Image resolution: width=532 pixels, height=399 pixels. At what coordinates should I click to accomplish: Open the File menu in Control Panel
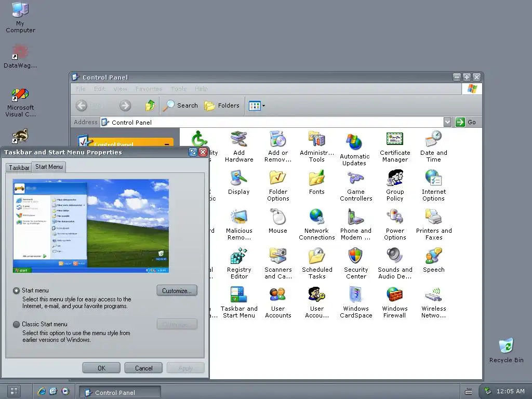click(81, 89)
